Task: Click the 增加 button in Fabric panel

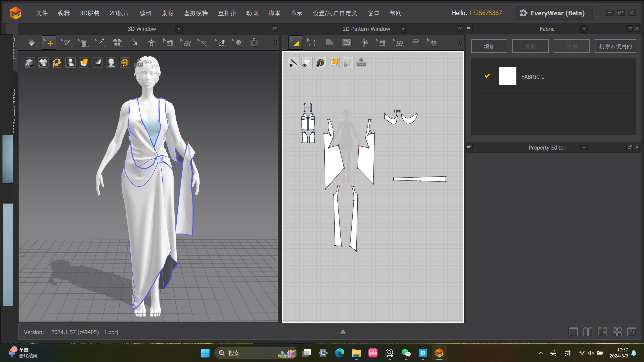Action: (x=489, y=46)
